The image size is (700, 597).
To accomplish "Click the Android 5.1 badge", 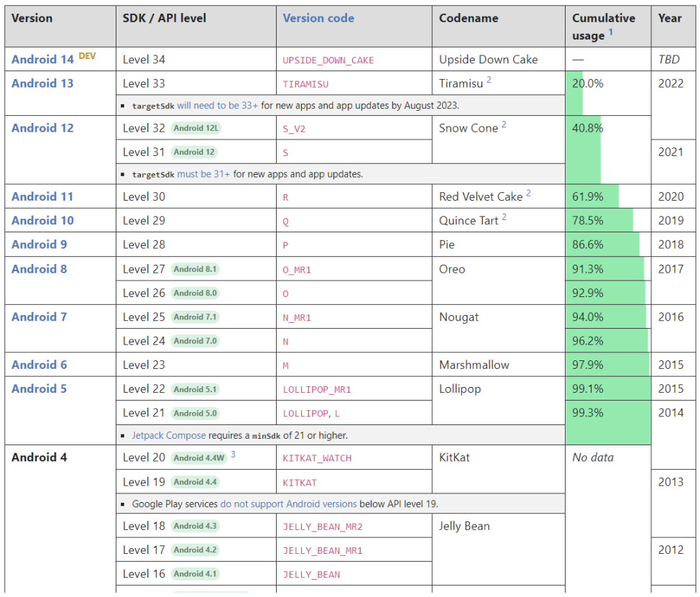I will [x=195, y=390].
